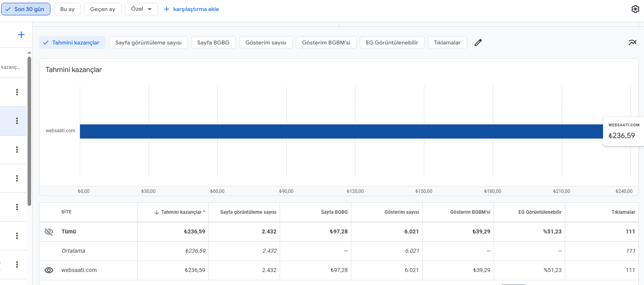Click the %51,23 value in websaati.com row

(x=553, y=270)
